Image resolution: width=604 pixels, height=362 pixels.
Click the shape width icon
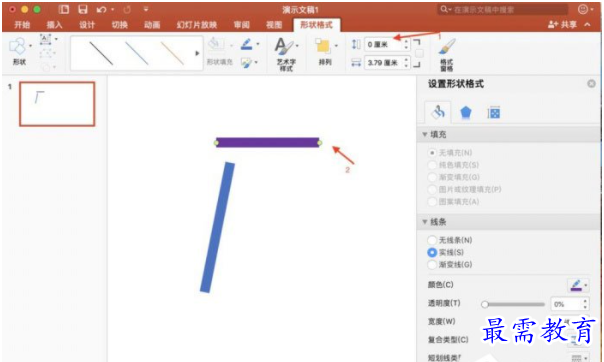pos(356,62)
